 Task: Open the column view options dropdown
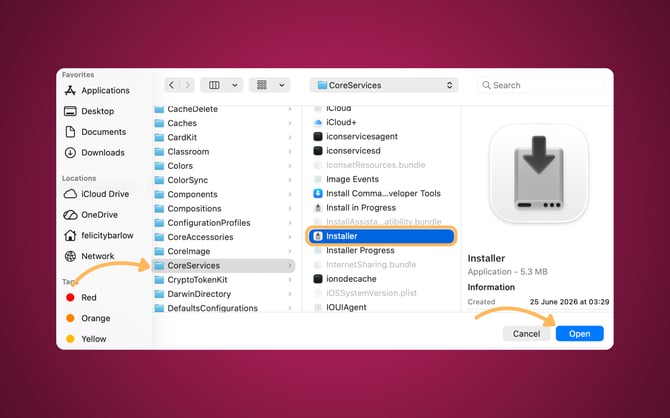235,85
